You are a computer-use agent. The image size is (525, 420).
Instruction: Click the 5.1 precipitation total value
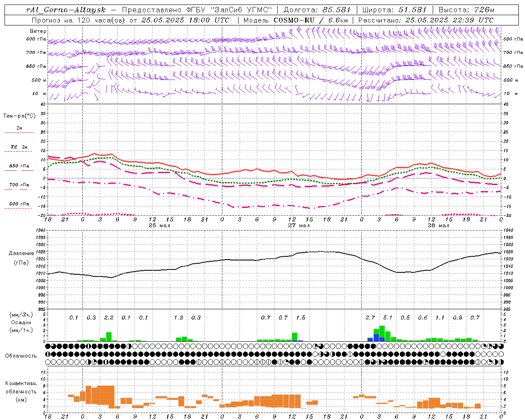point(388,318)
